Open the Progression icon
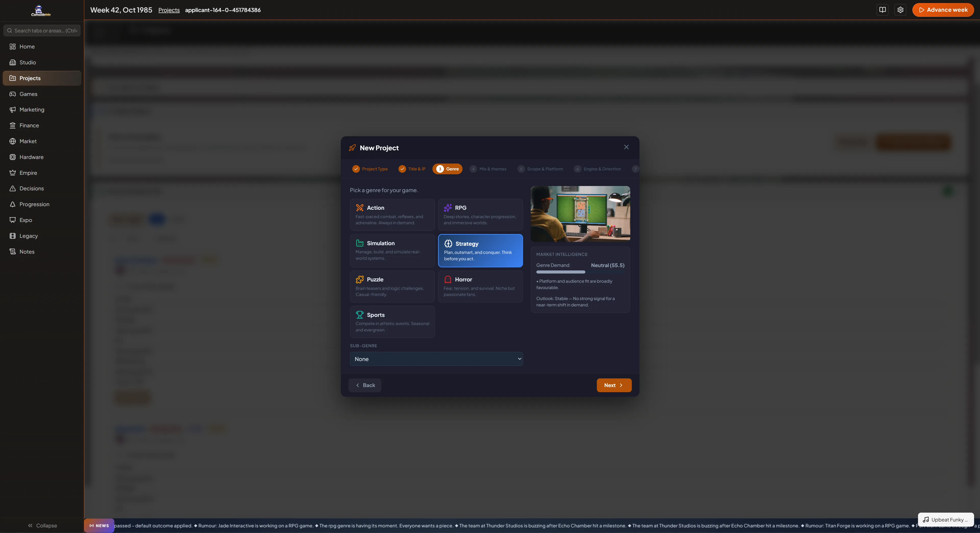The image size is (980, 533). tap(13, 204)
